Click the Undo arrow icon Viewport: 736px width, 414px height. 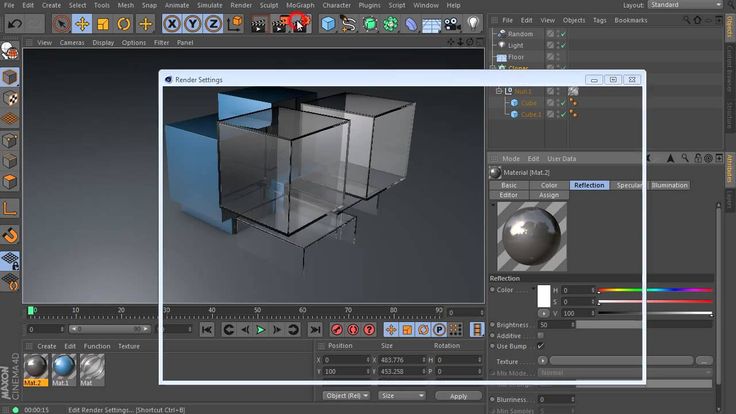tap(15, 23)
